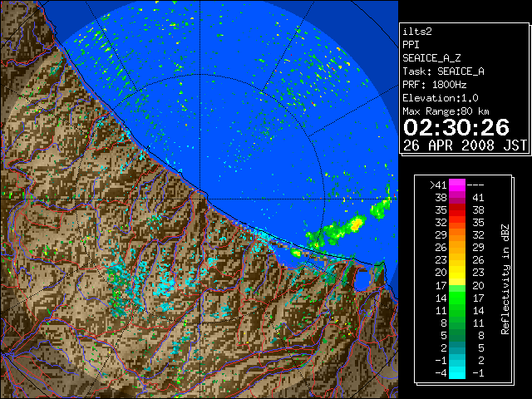
Task: Pick the magenta swatch beside ">41"
Action: [457, 185]
